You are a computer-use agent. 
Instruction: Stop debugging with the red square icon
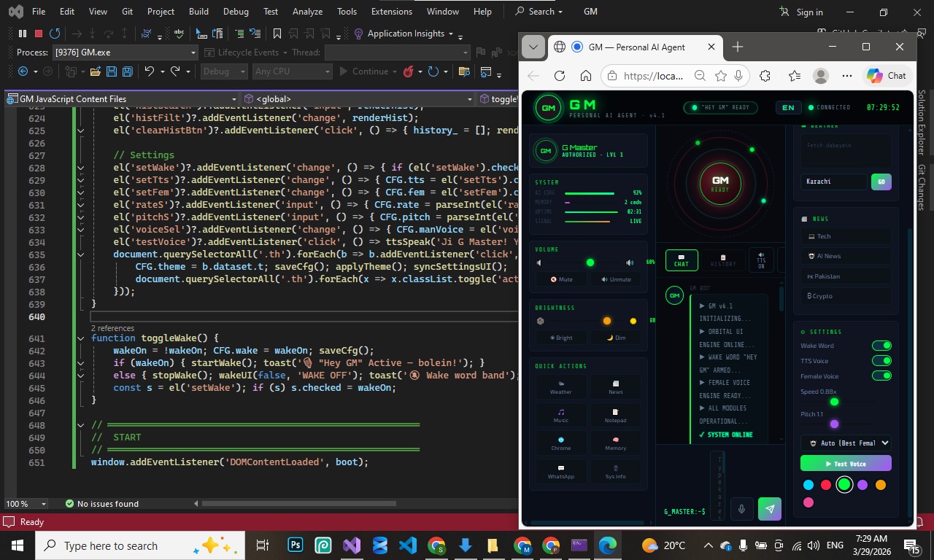pos(38,34)
